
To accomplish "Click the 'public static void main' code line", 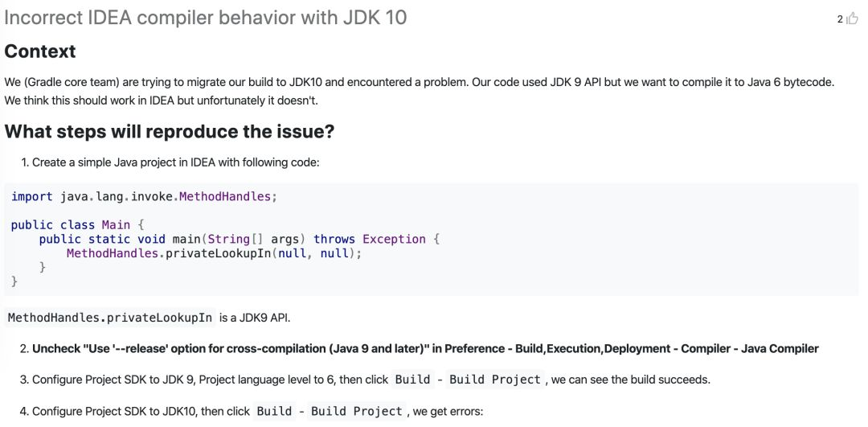I will 240,240.
